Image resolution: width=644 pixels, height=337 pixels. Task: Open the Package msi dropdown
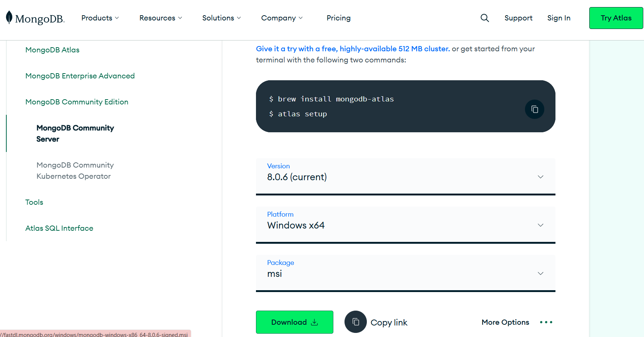pyautogui.click(x=406, y=273)
